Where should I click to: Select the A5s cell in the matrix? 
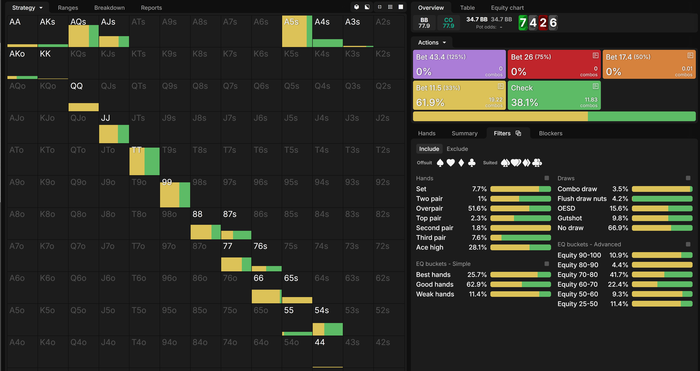297,31
